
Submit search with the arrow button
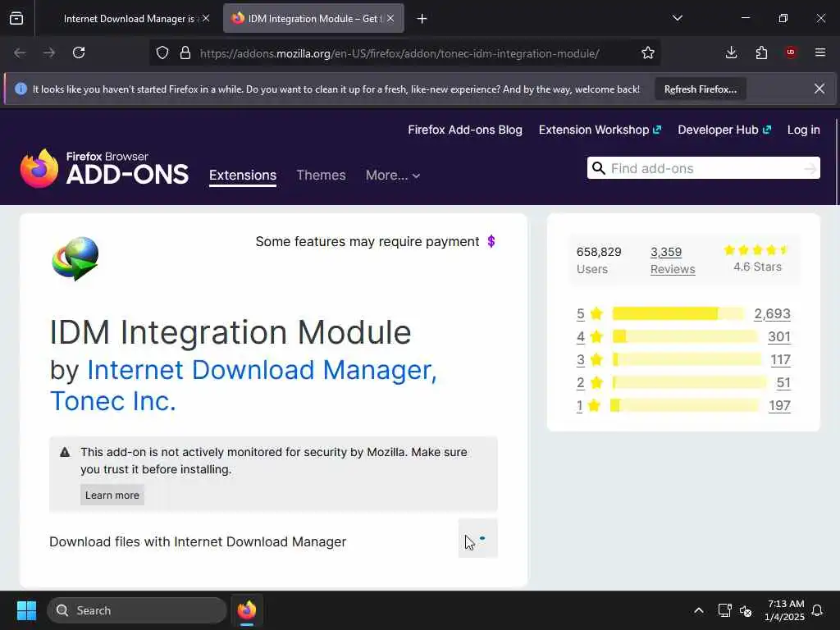810,169
